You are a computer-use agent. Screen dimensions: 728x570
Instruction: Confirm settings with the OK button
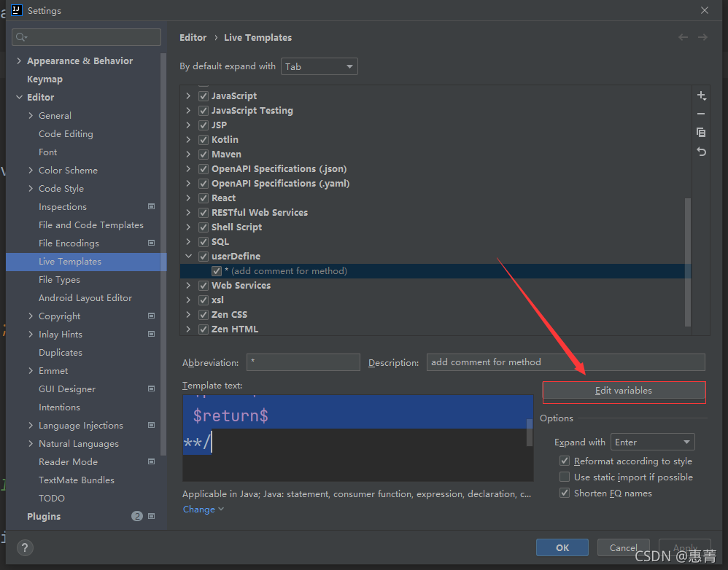coord(562,547)
